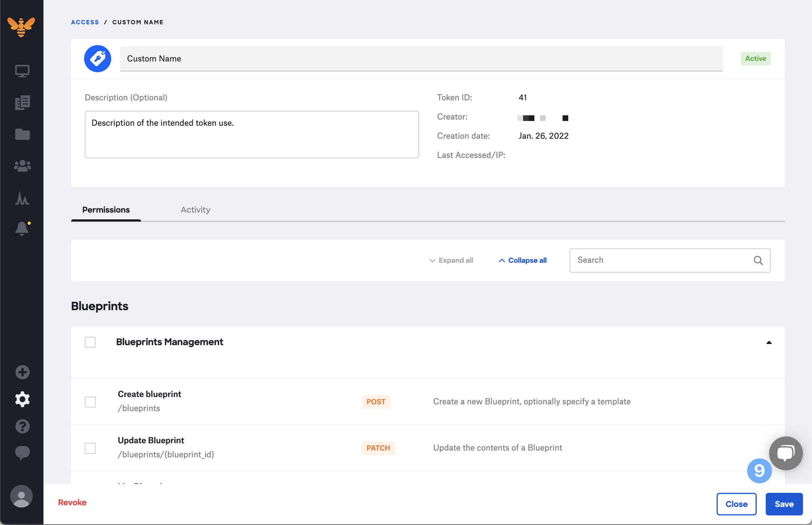Enable the Update Blueprint permission checkbox
Viewport: 812px width, 525px height.
click(x=90, y=448)
